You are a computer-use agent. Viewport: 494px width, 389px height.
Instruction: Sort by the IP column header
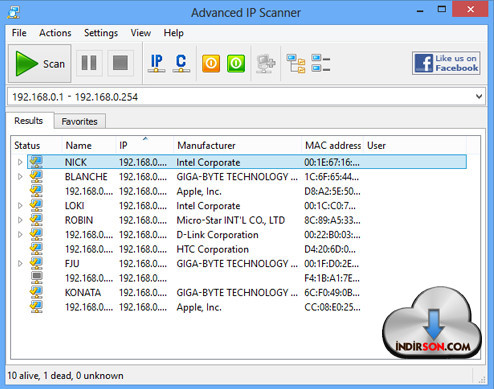(x=145, y=145)
